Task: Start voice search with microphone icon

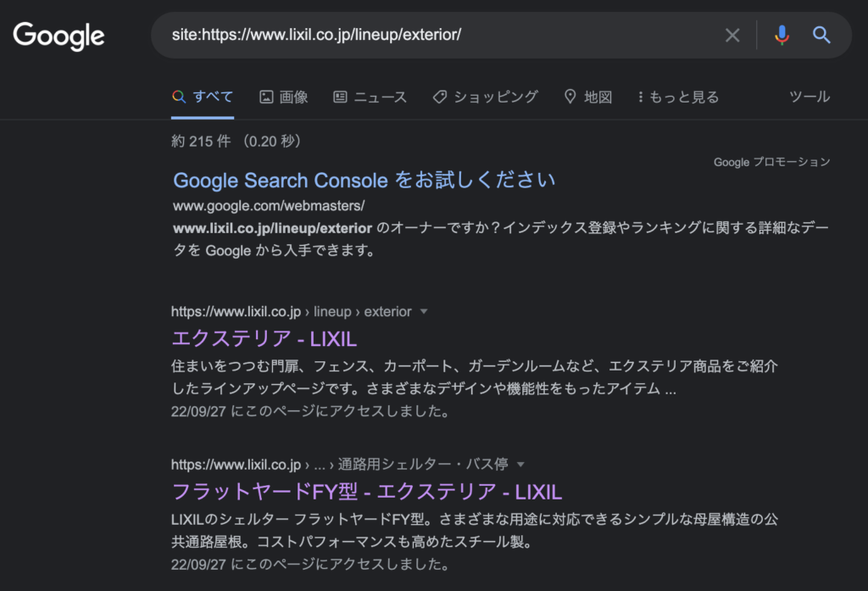Action: pyautogui.click(x=782, y=36)
